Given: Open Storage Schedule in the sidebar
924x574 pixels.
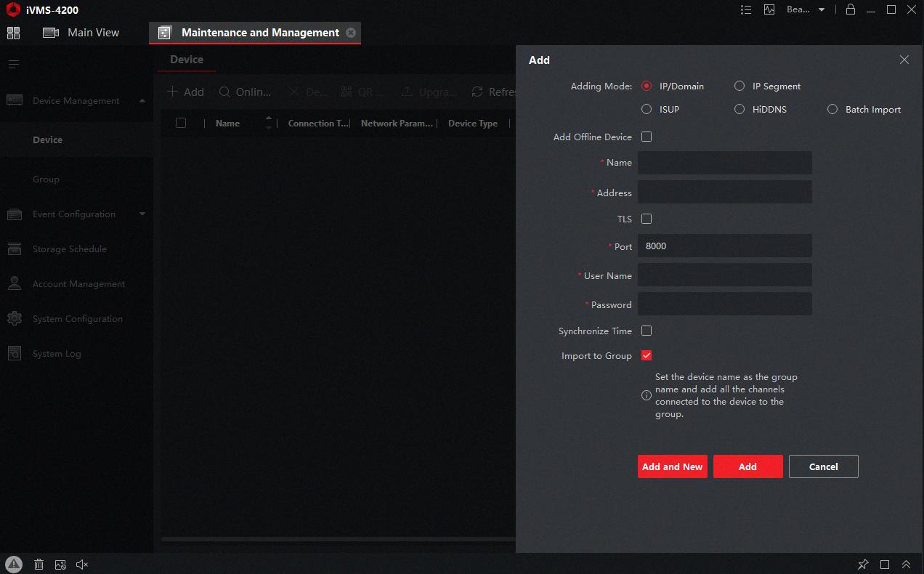Looking at the screenshot, I should (70, 249).
